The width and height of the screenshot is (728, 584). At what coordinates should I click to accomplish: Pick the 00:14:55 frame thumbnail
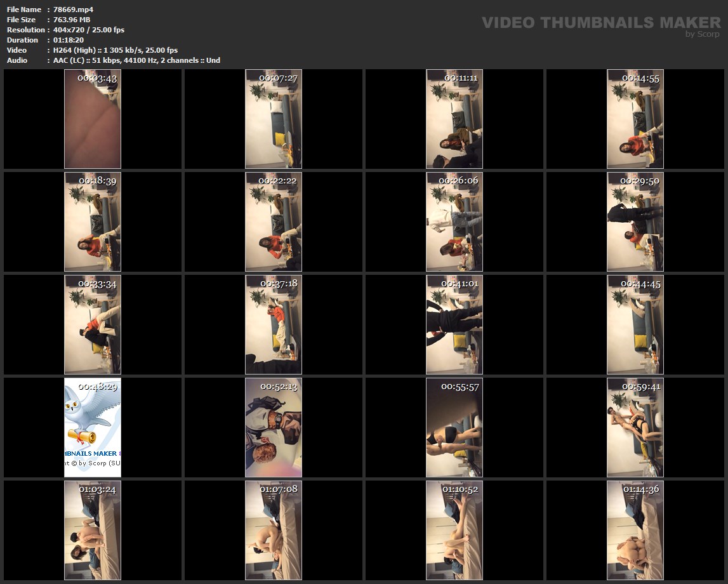(635, 119)
